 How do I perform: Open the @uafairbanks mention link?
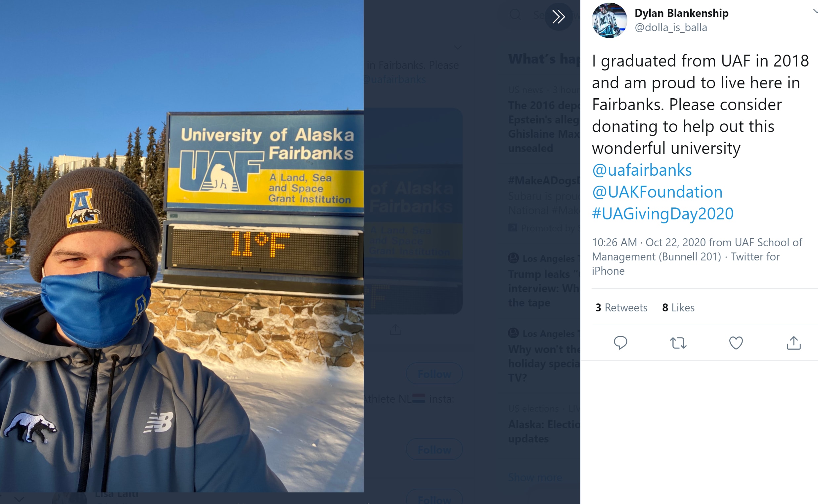pos(642,170)
